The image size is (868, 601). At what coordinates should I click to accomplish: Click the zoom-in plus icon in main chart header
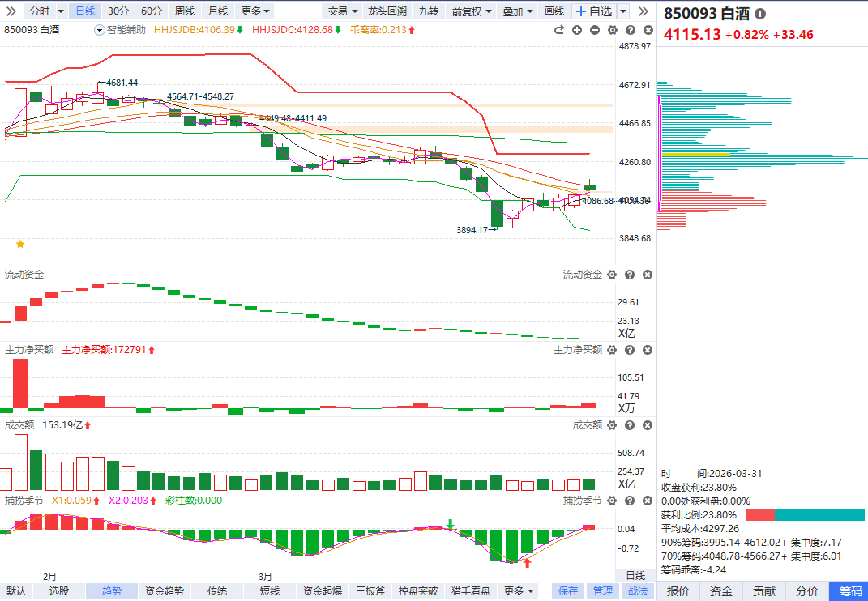[x=577, y=30]
